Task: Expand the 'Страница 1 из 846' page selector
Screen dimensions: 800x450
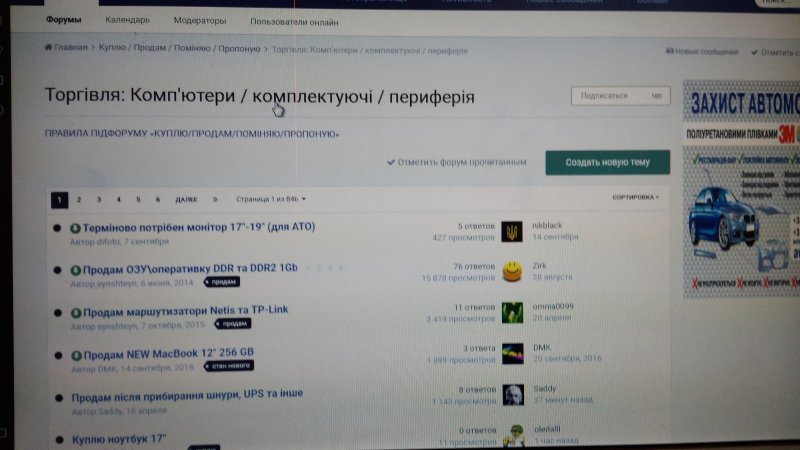Action: (270, 199)
